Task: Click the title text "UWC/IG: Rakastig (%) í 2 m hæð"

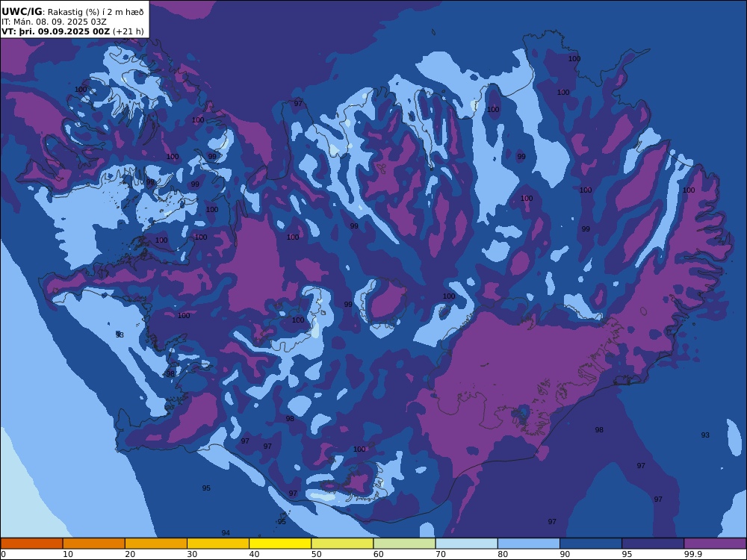Action: pos(72,12)
